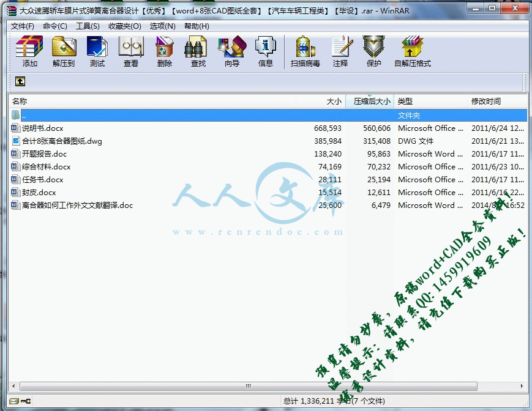Click the key icon in status bar
Screen dimensions: 532x411
(26, 401)
